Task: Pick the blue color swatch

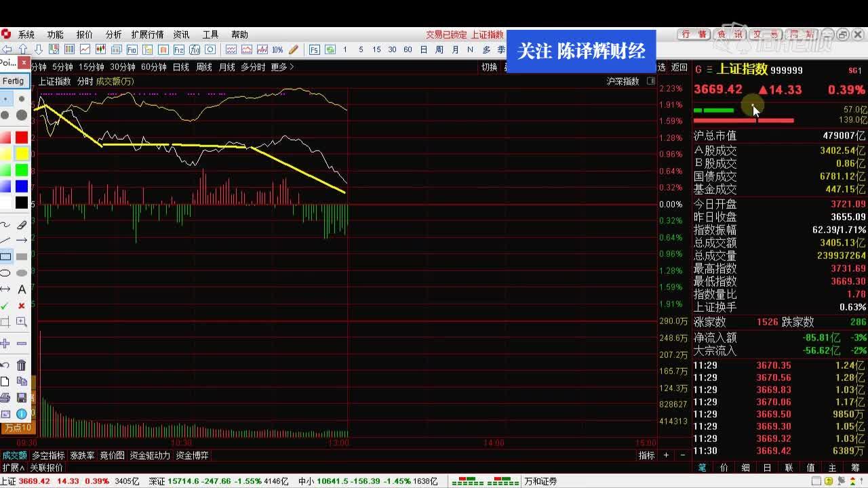Action: coord(22,186)
